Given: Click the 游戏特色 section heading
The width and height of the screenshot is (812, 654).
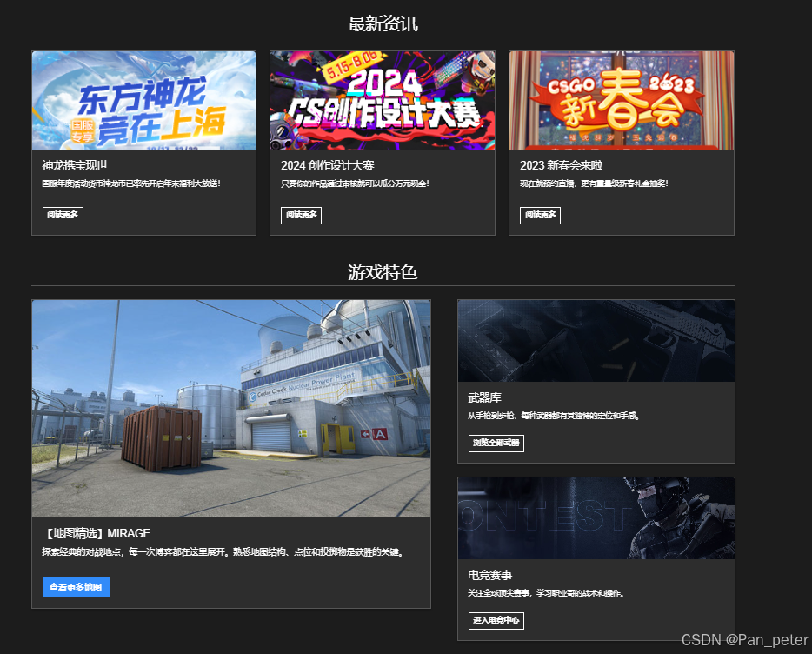Looking at the screenshot, I should (x=383, y=272).
